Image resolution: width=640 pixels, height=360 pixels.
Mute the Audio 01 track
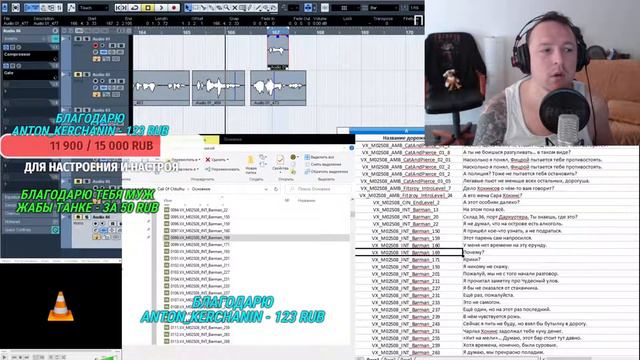(x=78, y=39)
